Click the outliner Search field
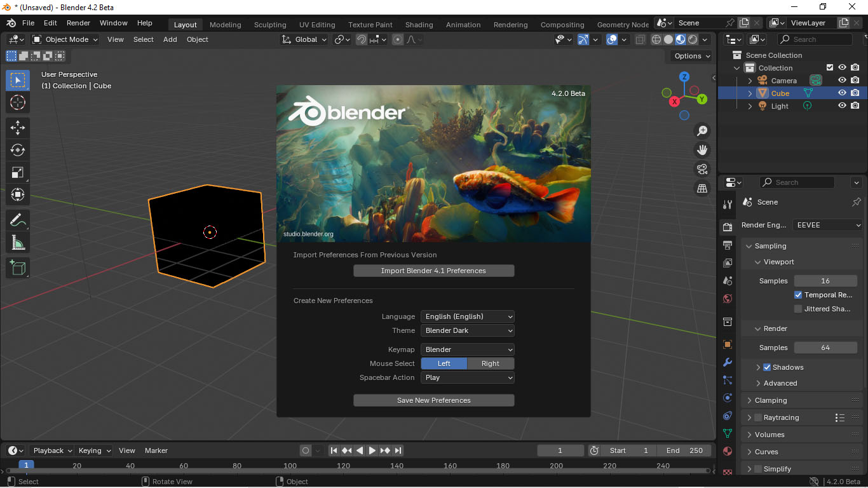 pos(815,39)
